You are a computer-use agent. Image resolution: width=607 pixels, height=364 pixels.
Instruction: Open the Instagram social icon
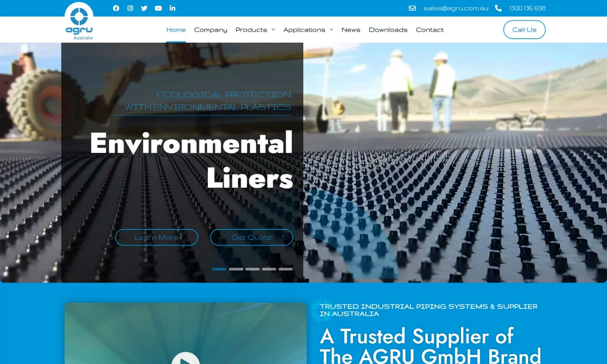click(x=130, y=8)
